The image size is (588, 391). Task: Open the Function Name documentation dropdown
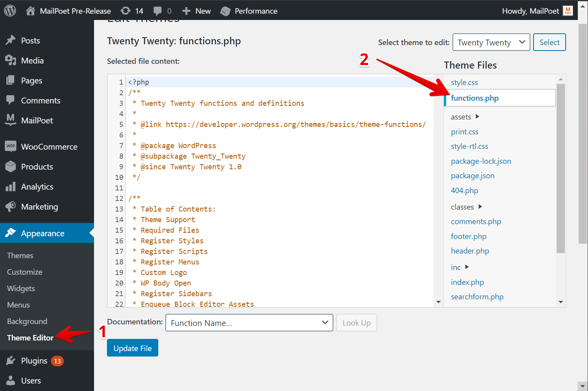click(x=249, y=323)
